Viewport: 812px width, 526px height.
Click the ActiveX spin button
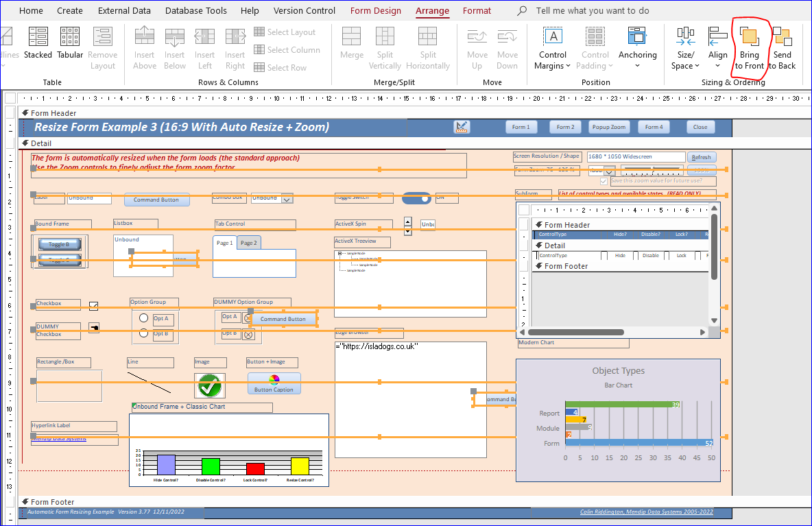[x=408, y=226]
